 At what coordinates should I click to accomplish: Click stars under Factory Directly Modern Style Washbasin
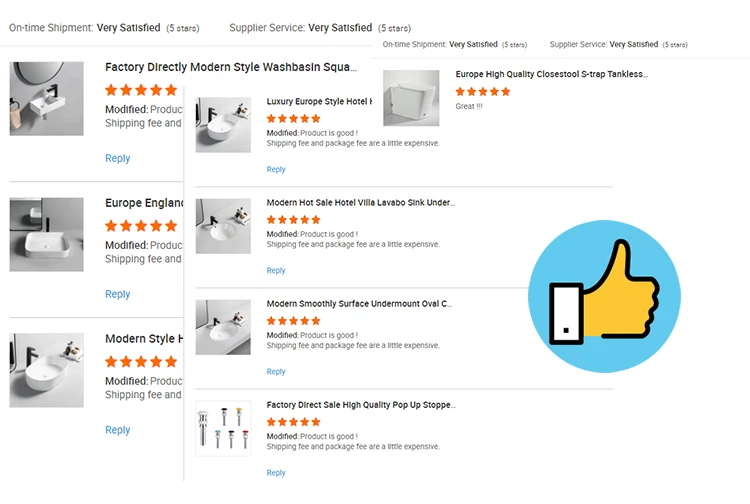[141, 90]
